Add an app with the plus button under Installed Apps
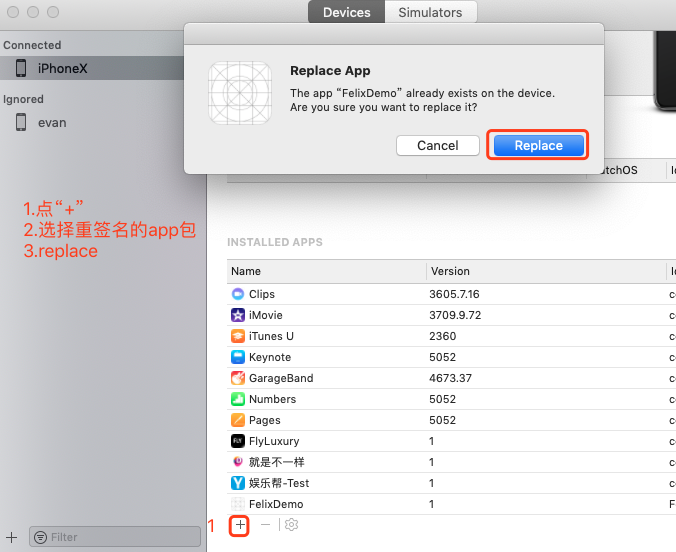The image size is (676, 552). coord(240,525)
